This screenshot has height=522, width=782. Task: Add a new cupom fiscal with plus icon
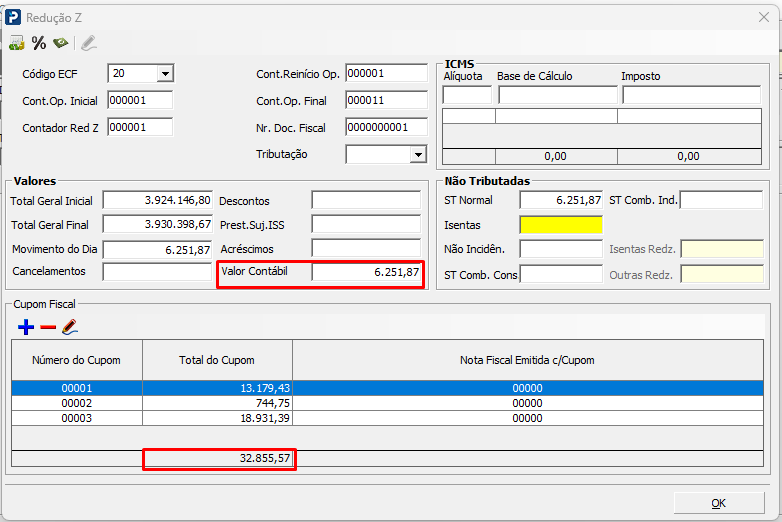coord(26,327)
